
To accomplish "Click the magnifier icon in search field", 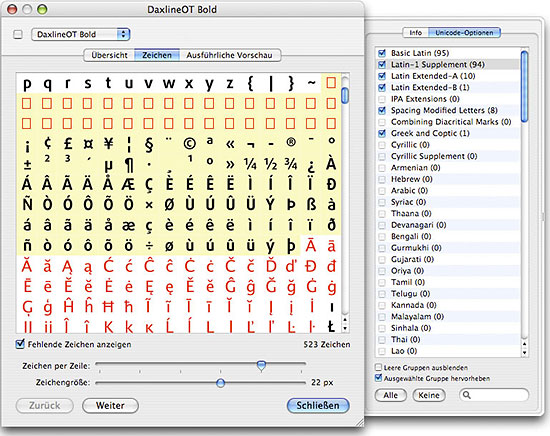I will 467,395.
